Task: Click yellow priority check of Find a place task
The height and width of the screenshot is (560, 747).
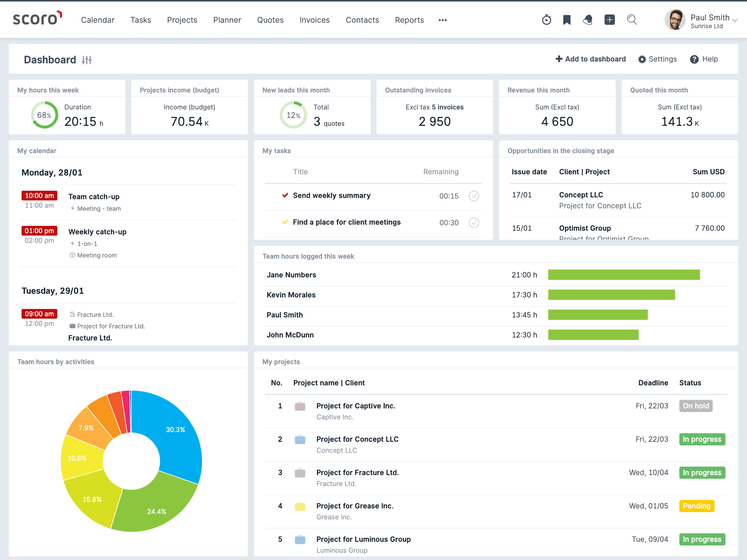Action: click(x=285, y=222)
